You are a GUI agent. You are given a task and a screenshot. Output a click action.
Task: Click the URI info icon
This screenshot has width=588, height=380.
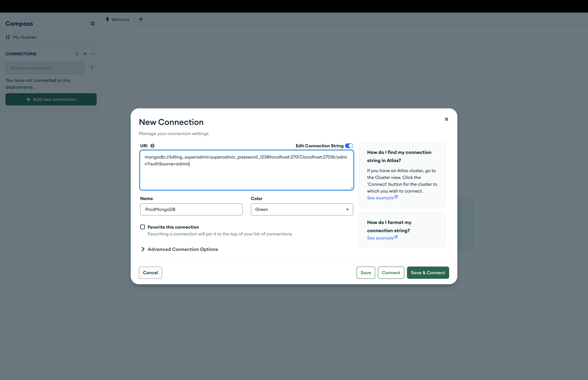click(152, 146)
